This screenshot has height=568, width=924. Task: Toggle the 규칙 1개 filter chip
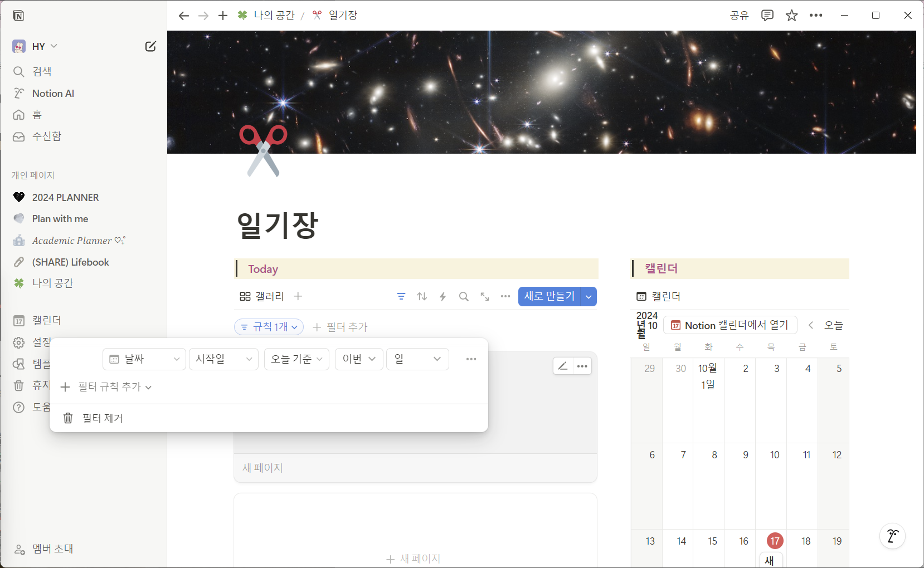269,327
